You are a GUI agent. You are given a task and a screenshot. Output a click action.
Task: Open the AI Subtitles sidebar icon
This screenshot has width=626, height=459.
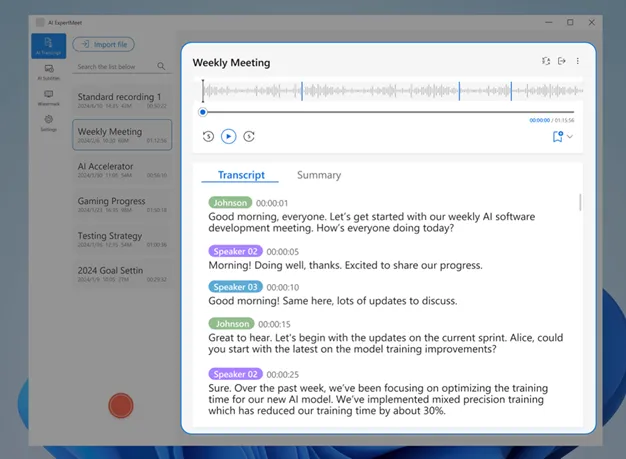click(48, 72)
